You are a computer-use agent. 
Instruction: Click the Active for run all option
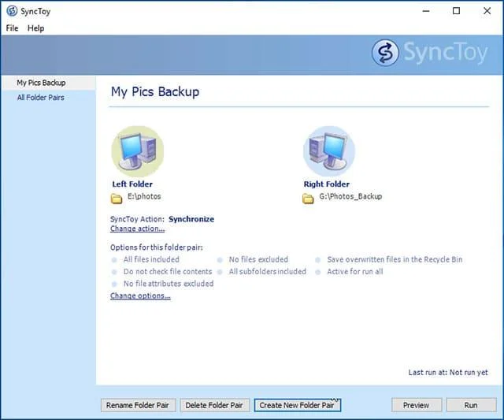pyautogui.click(x=355, y=271)
